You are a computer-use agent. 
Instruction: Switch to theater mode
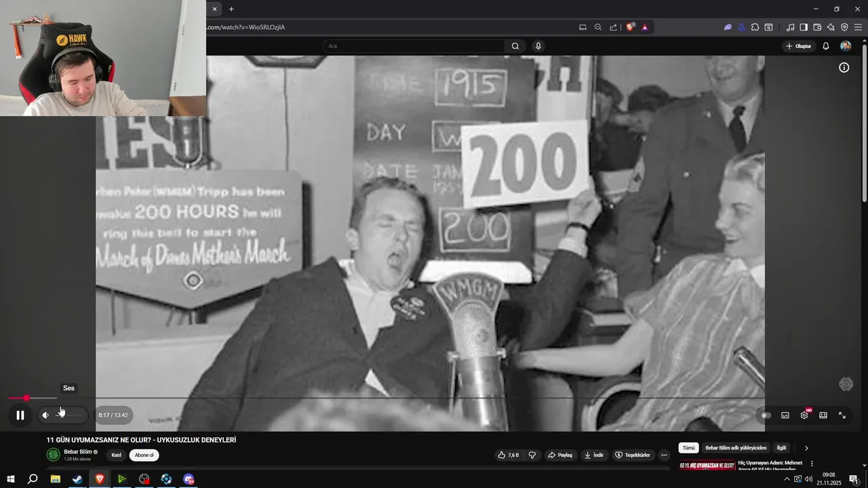click(x=823, y=415)
